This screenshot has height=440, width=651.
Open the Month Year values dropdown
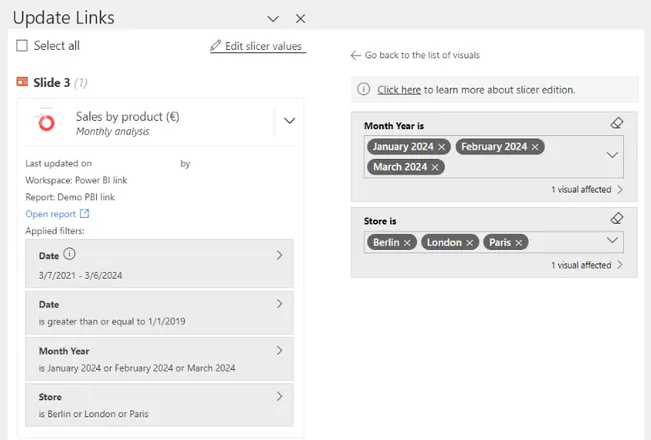point(612,155)
